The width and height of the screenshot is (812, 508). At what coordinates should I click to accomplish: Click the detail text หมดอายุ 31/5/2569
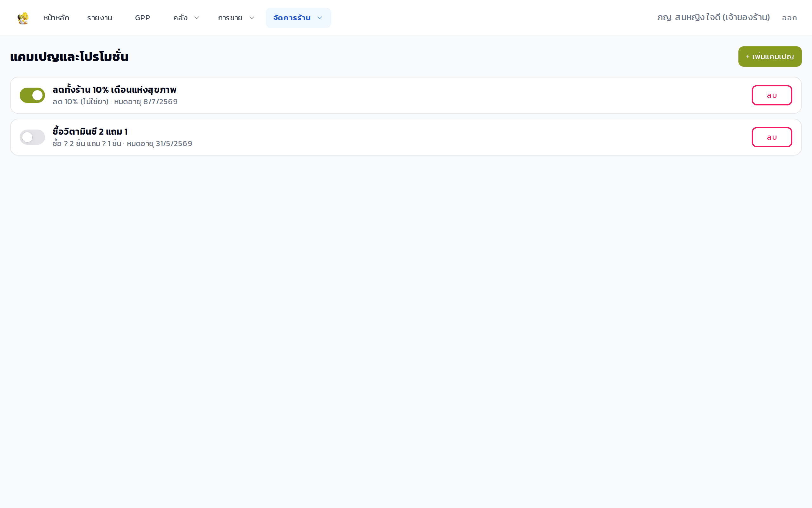tap(159, 144)
